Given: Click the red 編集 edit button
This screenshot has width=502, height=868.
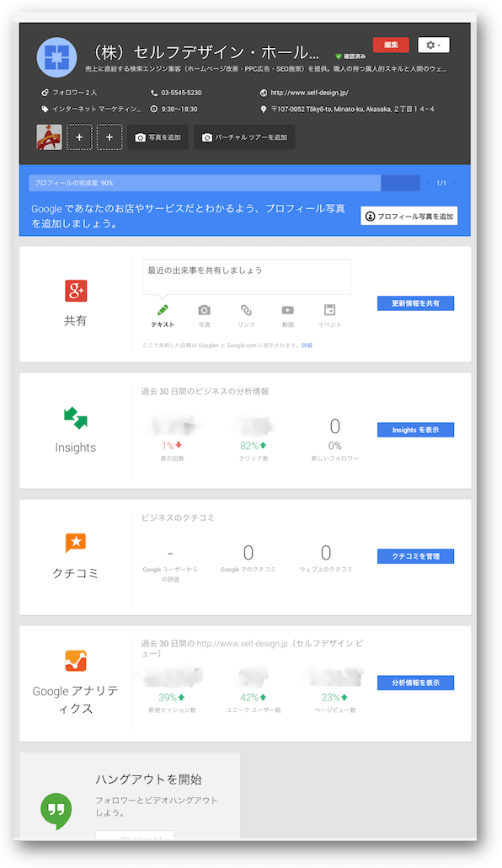Looking at the screenshot, I should pos(391,45).
